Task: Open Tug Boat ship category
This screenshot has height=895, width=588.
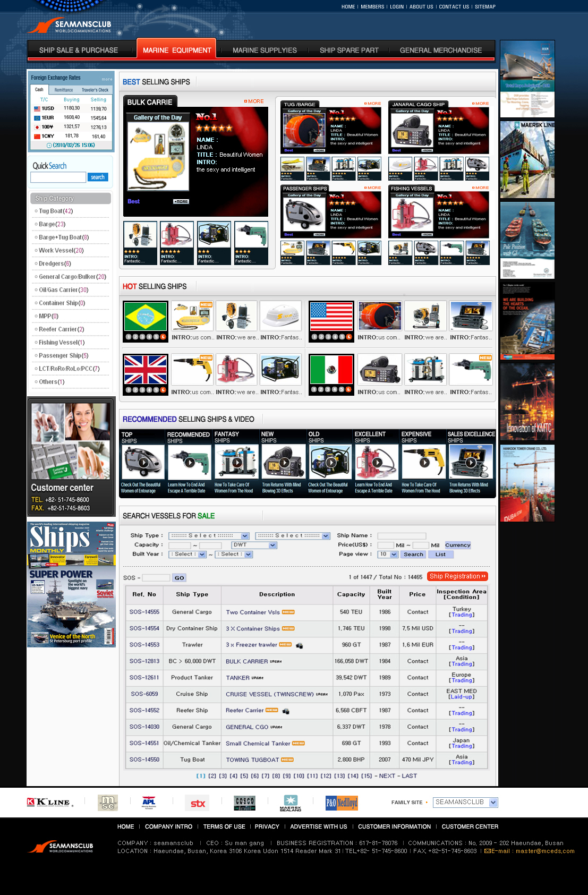Action: point(55,211)
